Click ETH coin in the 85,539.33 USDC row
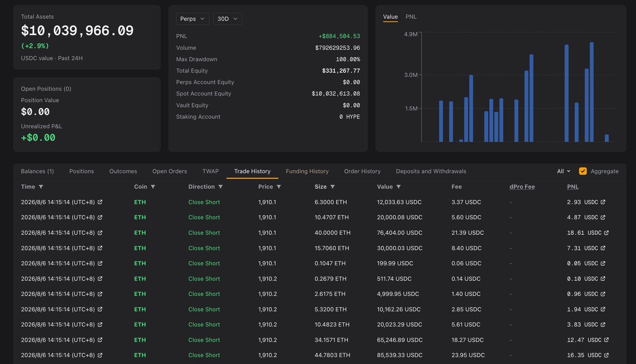 click(x=140, y=355)
